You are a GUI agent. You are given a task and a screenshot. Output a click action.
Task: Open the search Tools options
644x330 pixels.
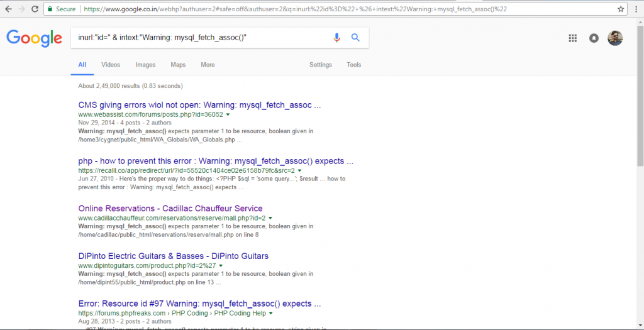(x=353, y=65)
